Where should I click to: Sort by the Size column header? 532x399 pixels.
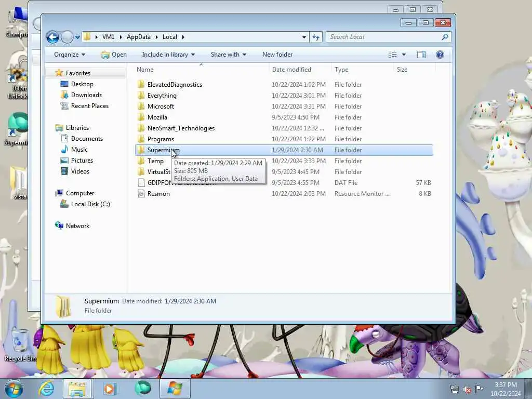coord(414,69)
